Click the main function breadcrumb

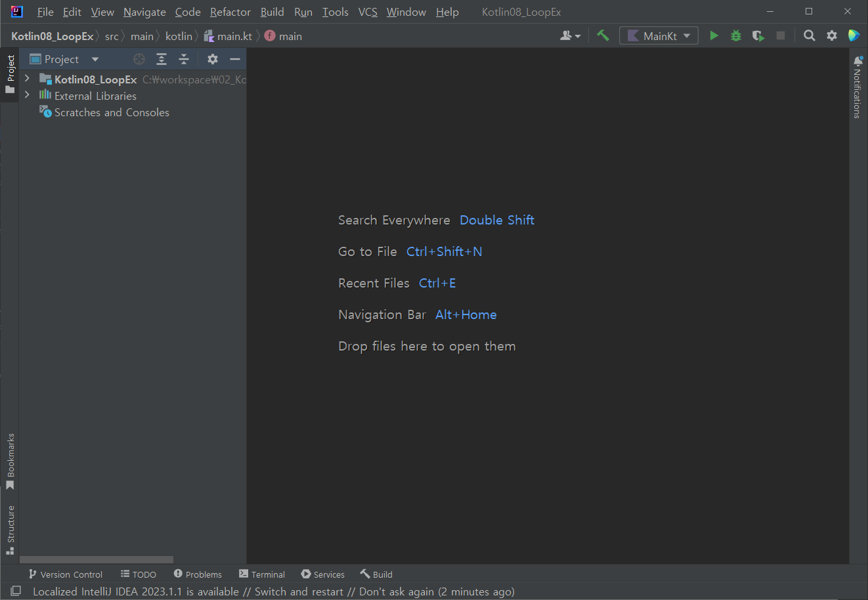point(283,36)
